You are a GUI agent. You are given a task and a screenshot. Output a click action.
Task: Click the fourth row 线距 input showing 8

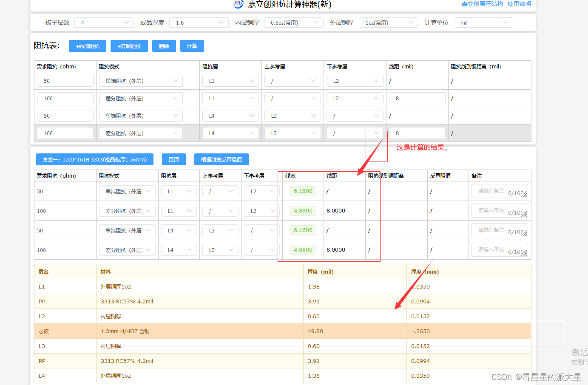coord(417,133)
